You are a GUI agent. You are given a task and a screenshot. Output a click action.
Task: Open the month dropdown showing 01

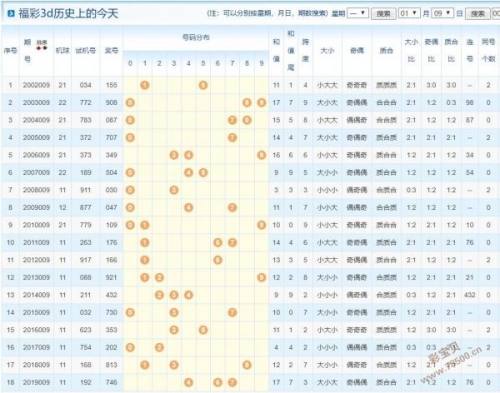point(409,13)
